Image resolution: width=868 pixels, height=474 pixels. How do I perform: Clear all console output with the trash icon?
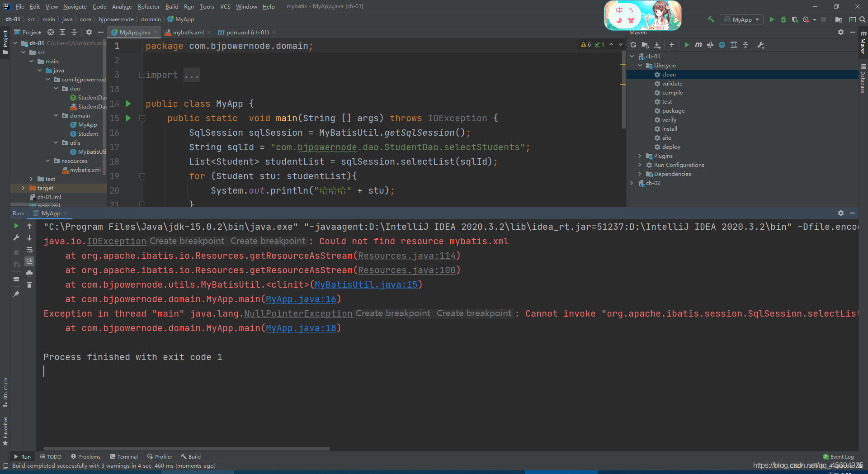[x=29, y=285]
